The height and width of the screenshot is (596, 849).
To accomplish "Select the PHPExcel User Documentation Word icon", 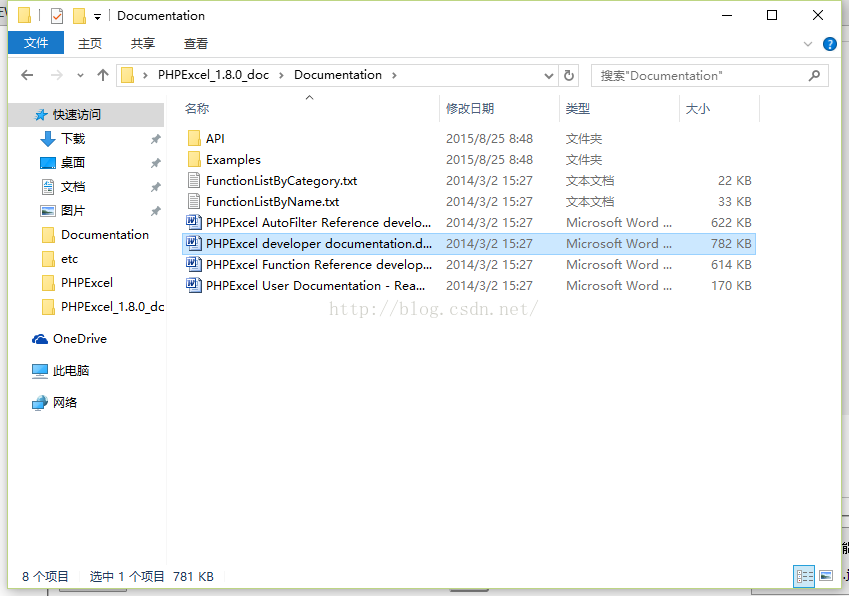I will (194, 285).
